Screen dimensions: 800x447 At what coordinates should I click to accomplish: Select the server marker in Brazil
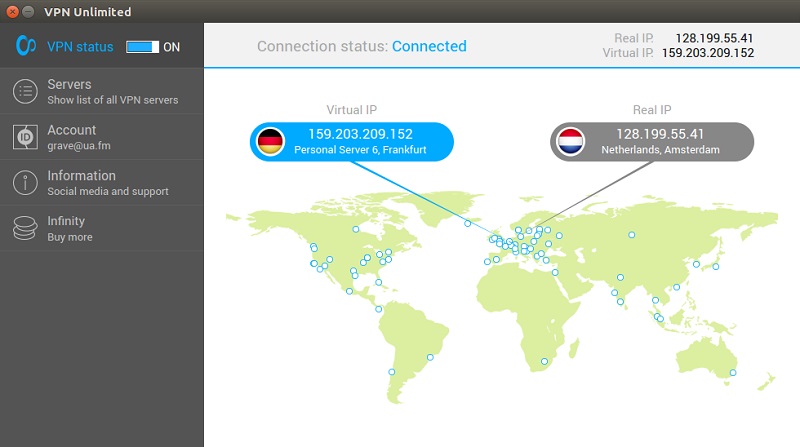coord(430,357)
